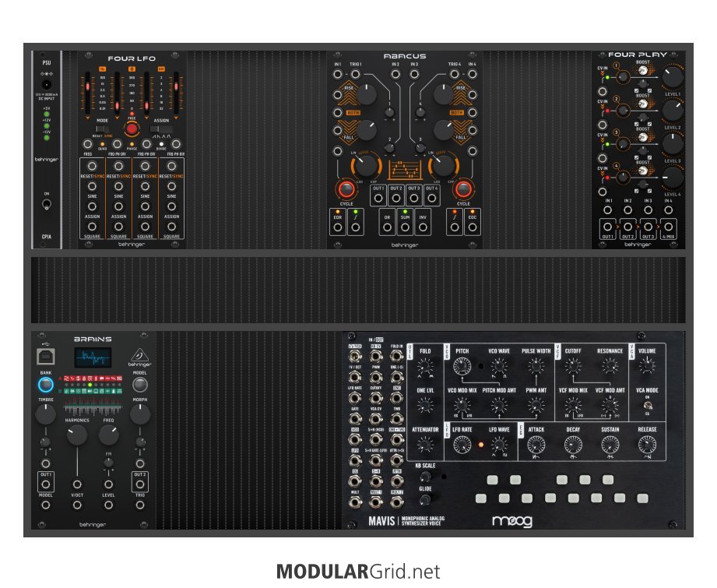The width and height of the screenshot is (717, 588).
Task: Click the Abacus TRIG4 jack
Action: 454,74
